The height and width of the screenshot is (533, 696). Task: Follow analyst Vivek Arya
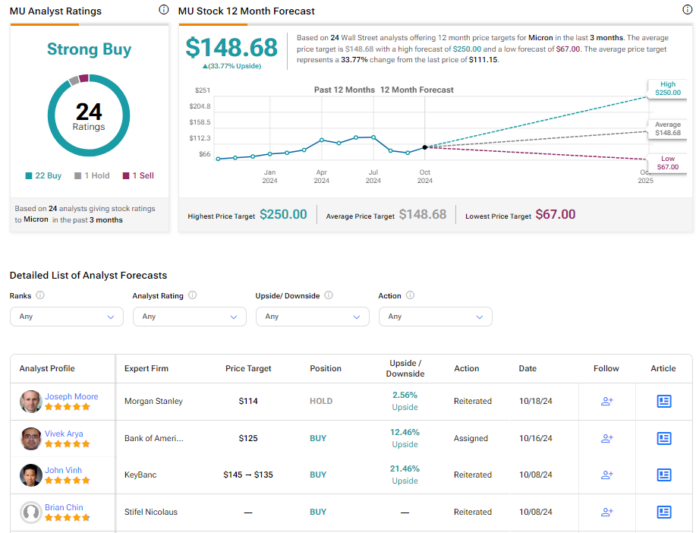click(x=606, y=438)
